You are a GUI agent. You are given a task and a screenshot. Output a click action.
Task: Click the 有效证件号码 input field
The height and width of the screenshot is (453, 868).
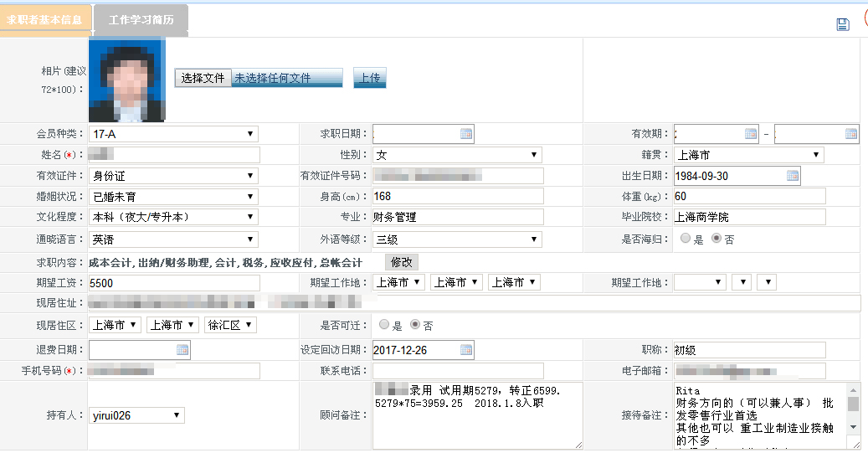[x=458, y=176]
